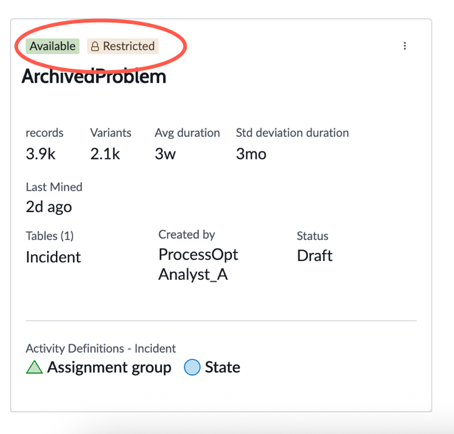The image size is (454, 434).
Task: Click the 3mo standard deviation value
Action: pos(251,154)
